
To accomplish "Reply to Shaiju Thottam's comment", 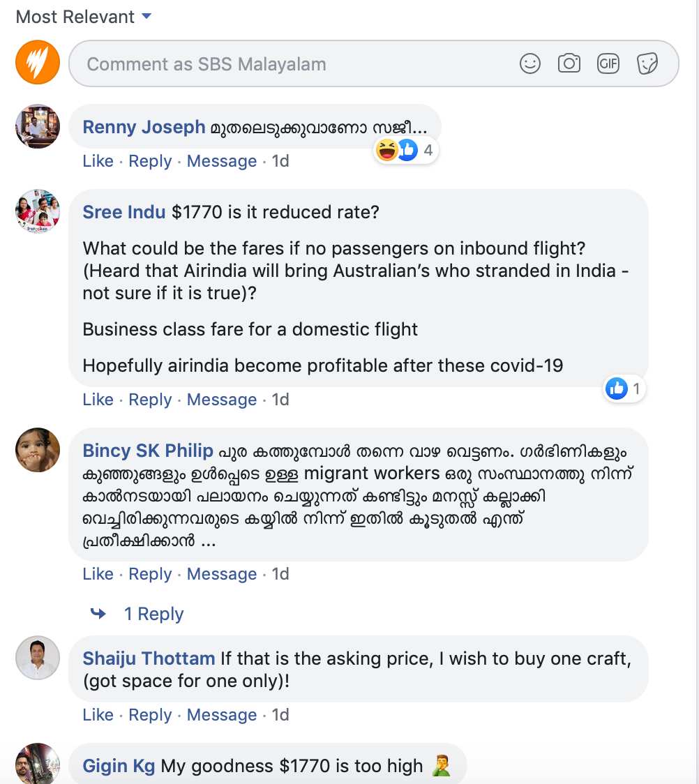I will pos(150,715).
